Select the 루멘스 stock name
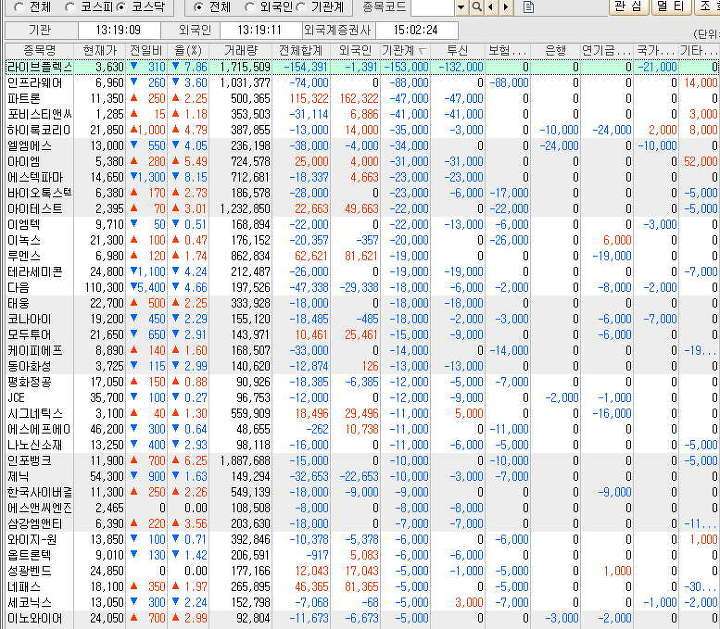This screenshot has width=720, height=629. [x=24, y=256]
